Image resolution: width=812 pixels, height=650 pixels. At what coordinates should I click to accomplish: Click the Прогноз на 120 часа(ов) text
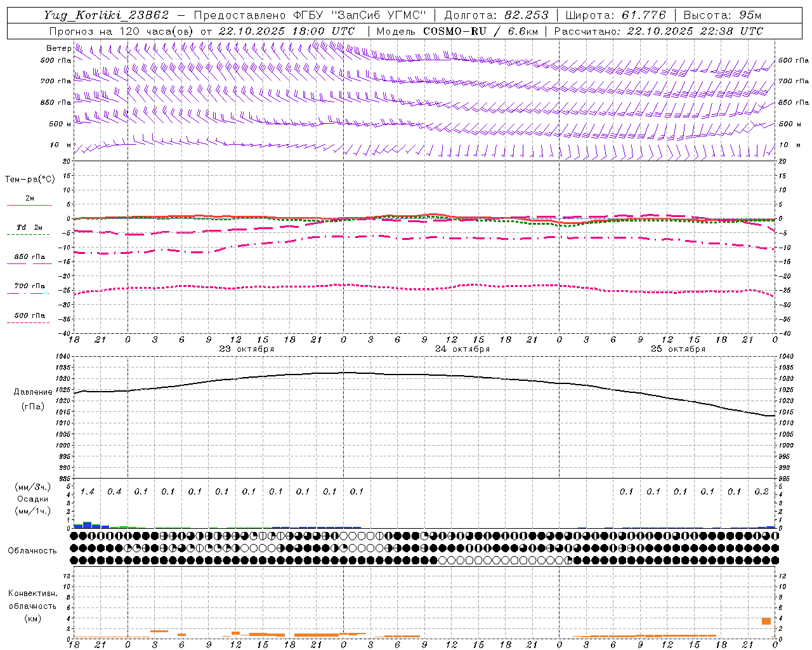coord(122,31)
